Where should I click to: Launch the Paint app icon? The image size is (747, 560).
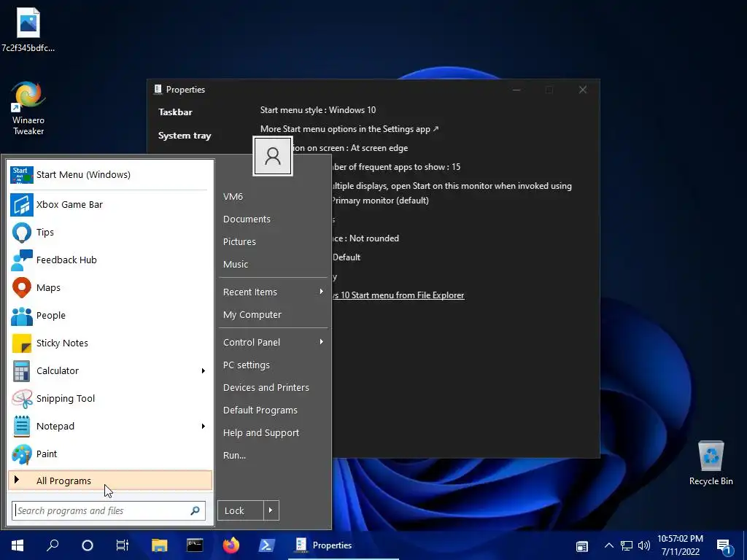pos(21,454)
